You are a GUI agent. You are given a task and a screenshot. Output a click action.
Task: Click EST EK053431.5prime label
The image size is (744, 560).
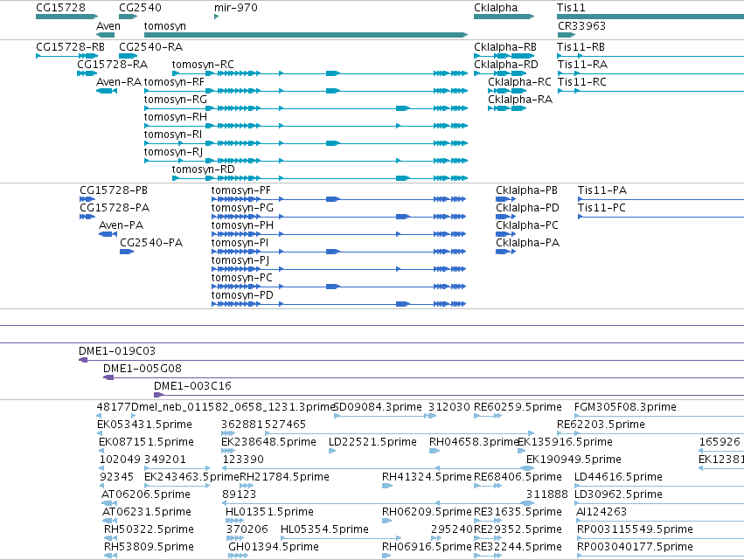point(145,425)
